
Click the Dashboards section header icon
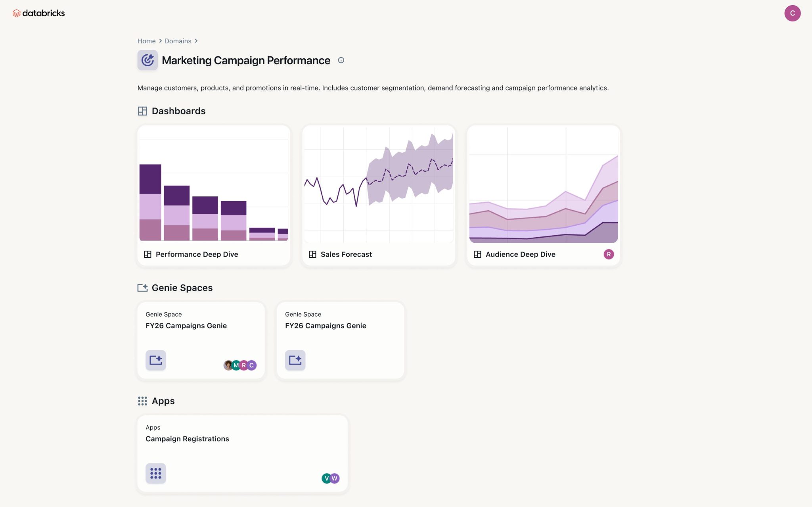click(x=142, y=111)
